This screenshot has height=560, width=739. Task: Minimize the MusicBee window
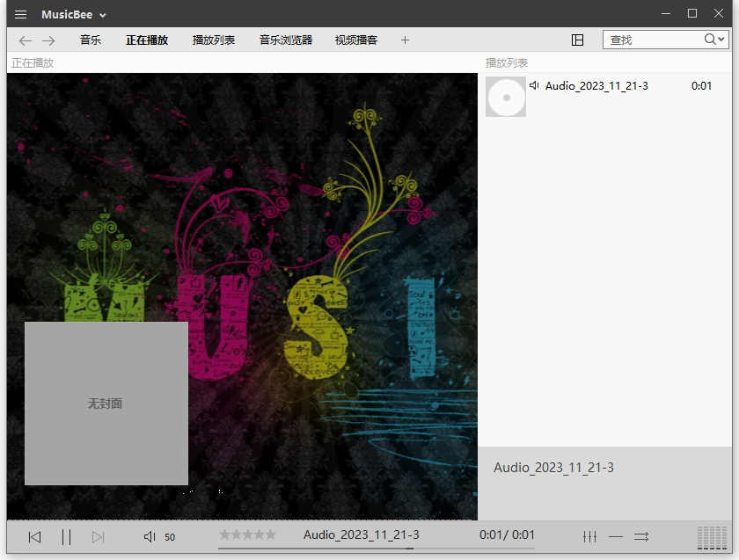click(666, 14)
